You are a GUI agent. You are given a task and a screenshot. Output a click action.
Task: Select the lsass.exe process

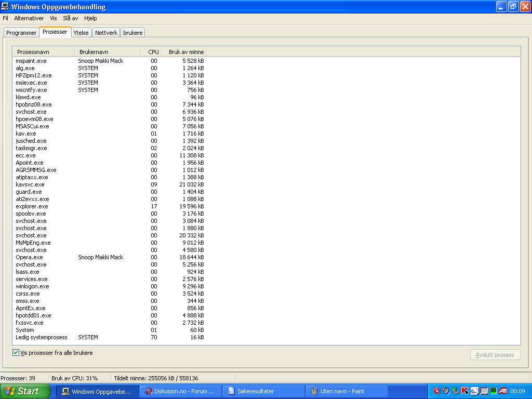click(x=110, y=272)
